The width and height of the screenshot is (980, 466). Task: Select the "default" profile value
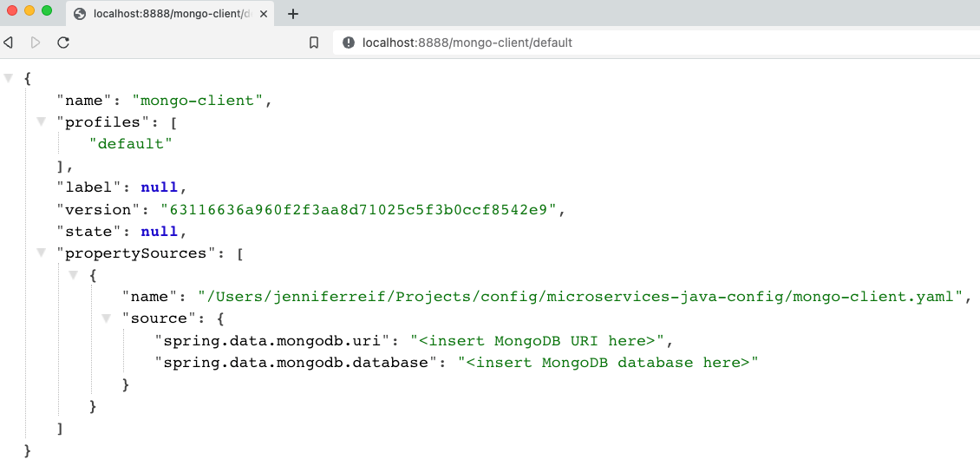point(131,144)
